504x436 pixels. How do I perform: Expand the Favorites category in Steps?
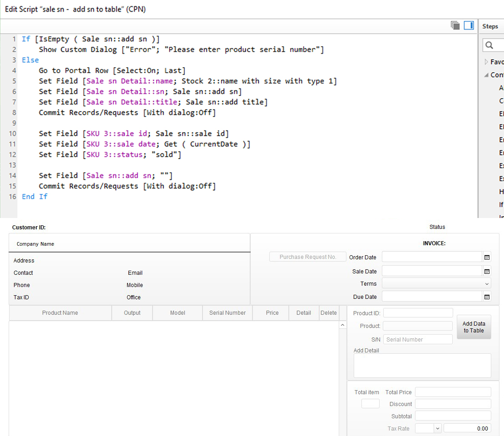click(486, 62)
